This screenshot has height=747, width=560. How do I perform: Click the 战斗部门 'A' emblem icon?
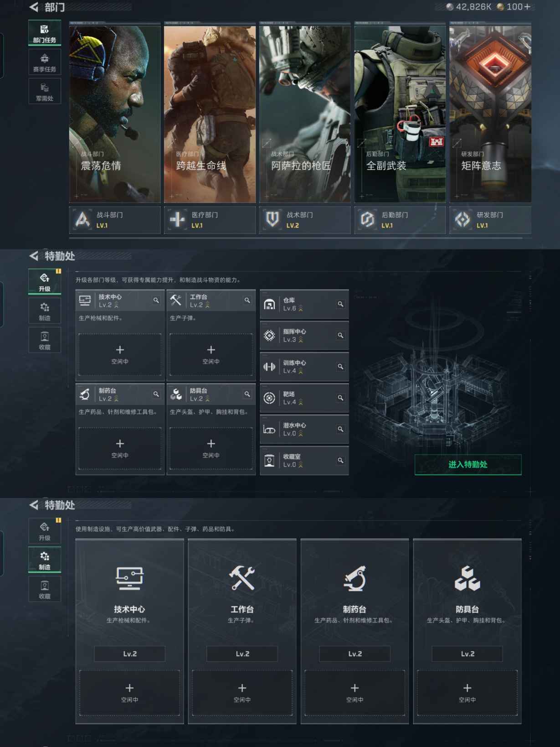(x=82, y=220)
